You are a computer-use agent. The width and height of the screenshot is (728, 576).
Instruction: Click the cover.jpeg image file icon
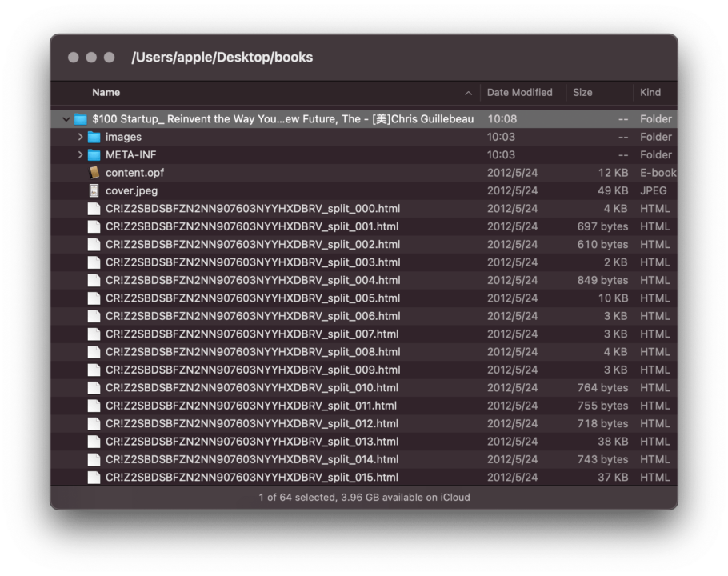tap(94, 190)
